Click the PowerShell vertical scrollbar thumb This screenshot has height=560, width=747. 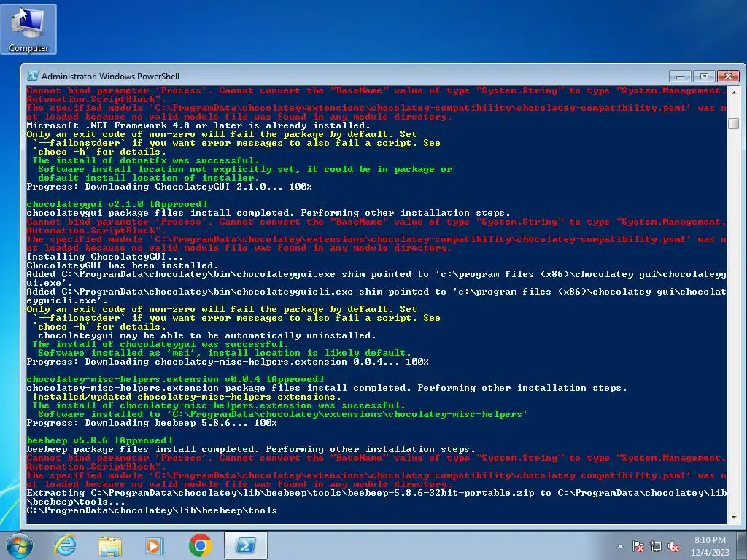point(734,122)
